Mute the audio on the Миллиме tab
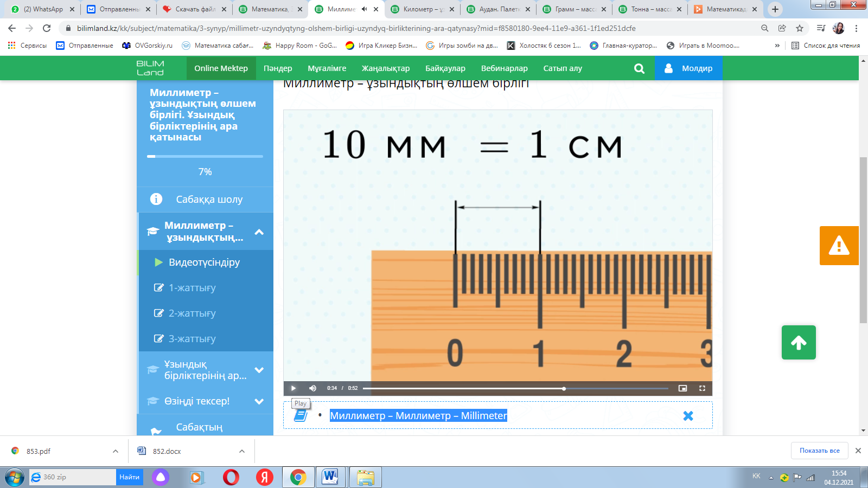 [x=365, y=9]
